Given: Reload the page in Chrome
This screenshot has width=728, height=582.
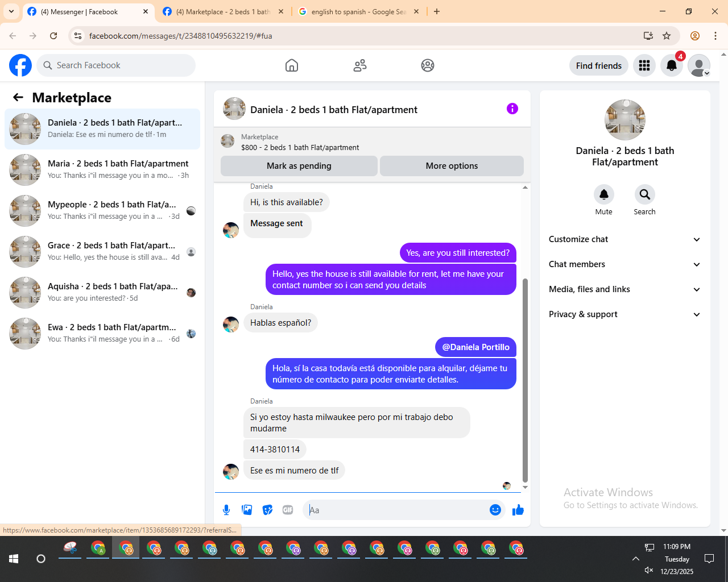Looking at the screenshot, I should [x=53, y=36].
